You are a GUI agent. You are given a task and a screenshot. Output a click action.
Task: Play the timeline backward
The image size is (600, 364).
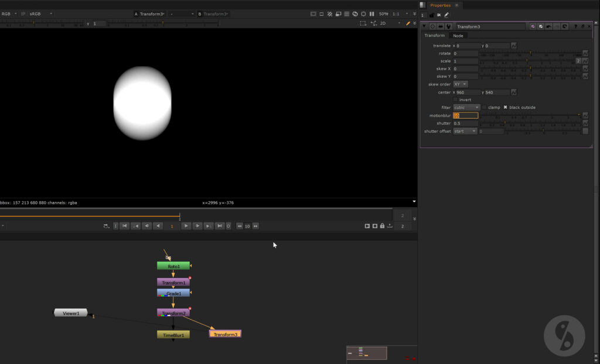click(158, 226)
